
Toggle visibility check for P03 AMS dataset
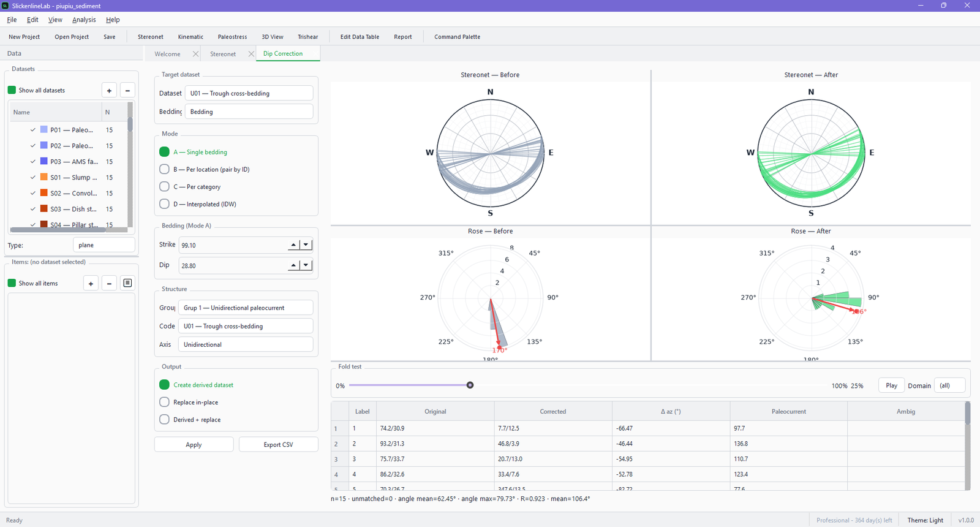33,161
